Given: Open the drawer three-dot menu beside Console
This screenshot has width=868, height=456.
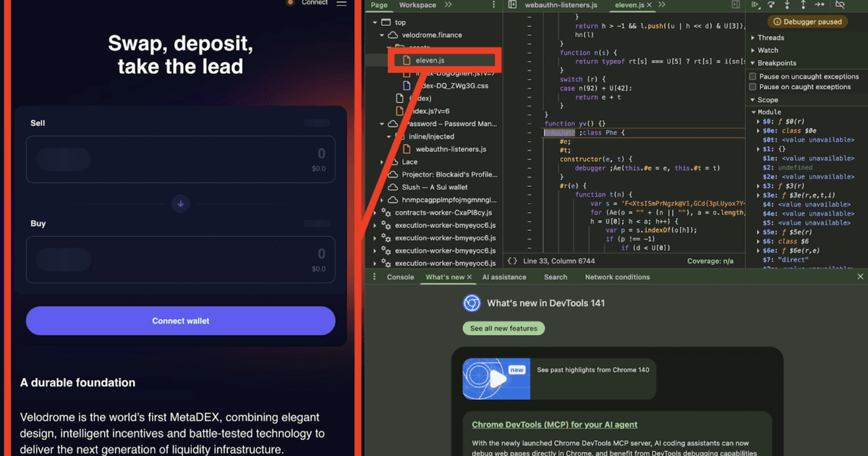Looking at the screenshot, I should point(374,277).
